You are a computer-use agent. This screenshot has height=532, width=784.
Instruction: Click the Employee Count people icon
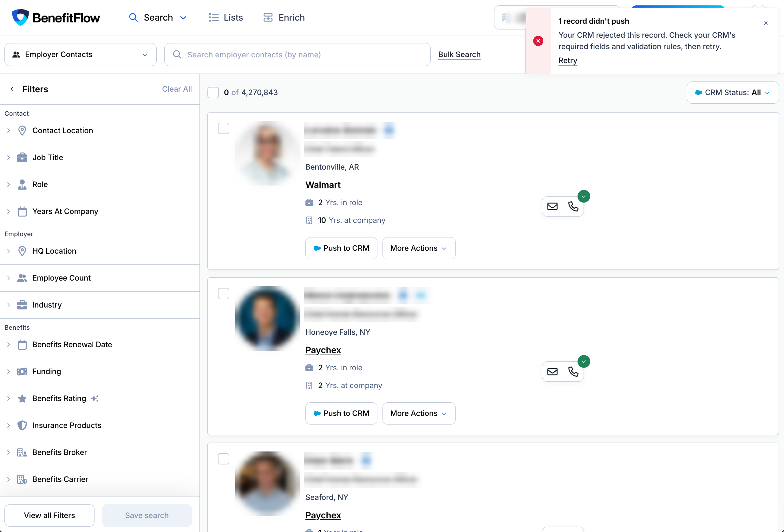pyautogui.click(x=22, y=278)
